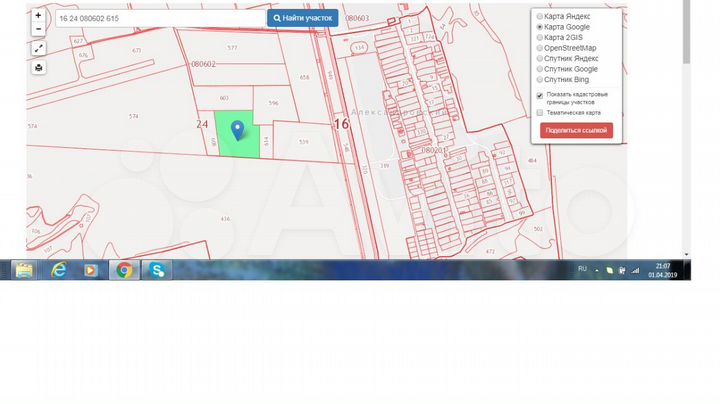Enable Тематическая карта checkbox
The width and height of the screenshot is (720, 404).
click(x=540, y=112)
